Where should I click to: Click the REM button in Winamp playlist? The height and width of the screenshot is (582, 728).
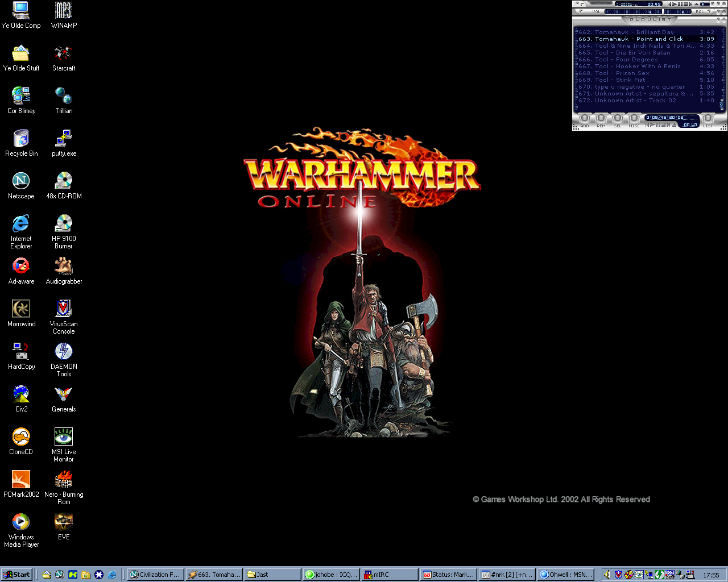click(x=601, y=120)
